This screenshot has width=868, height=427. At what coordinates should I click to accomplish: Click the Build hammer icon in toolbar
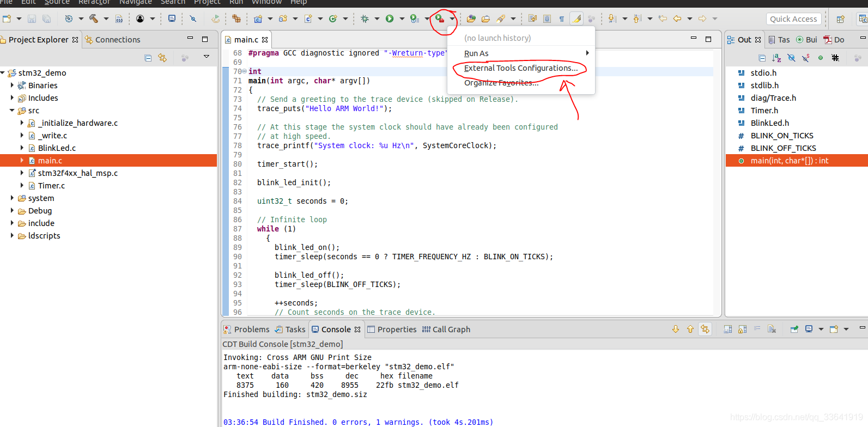94,19
